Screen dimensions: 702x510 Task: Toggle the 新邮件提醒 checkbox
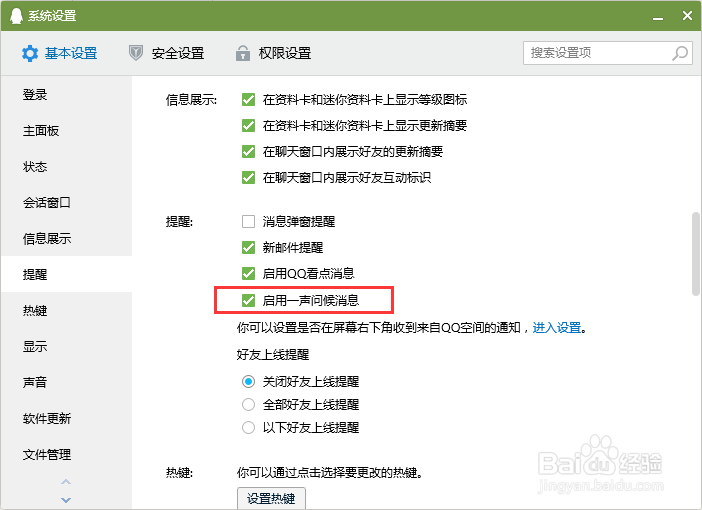(x=248, y=247)
